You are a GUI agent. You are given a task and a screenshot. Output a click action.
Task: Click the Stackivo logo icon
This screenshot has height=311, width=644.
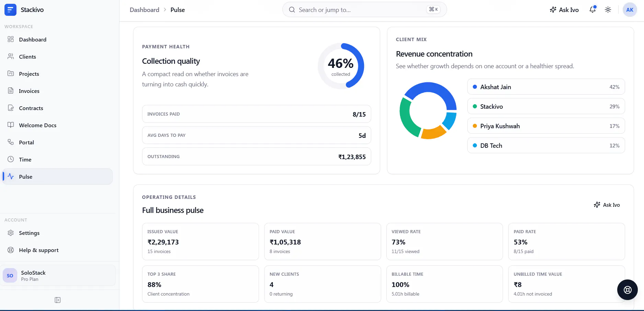click(x=10, y=10)
